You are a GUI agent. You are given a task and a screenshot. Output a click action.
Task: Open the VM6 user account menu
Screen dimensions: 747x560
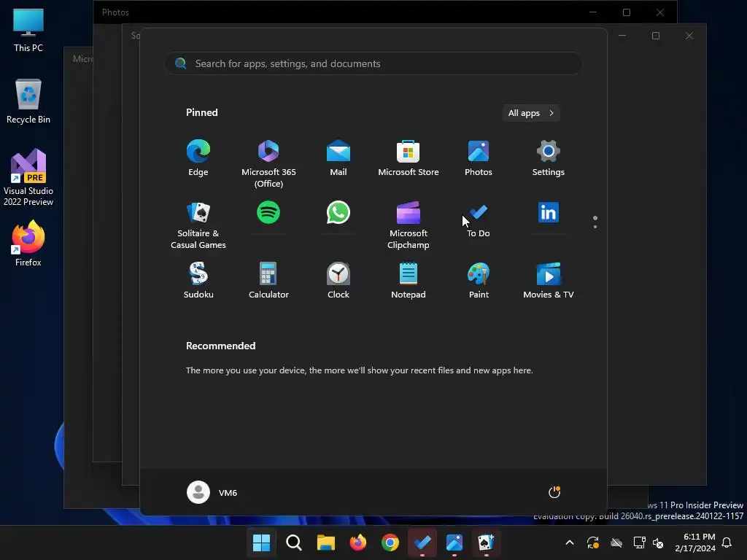point(212,492)
